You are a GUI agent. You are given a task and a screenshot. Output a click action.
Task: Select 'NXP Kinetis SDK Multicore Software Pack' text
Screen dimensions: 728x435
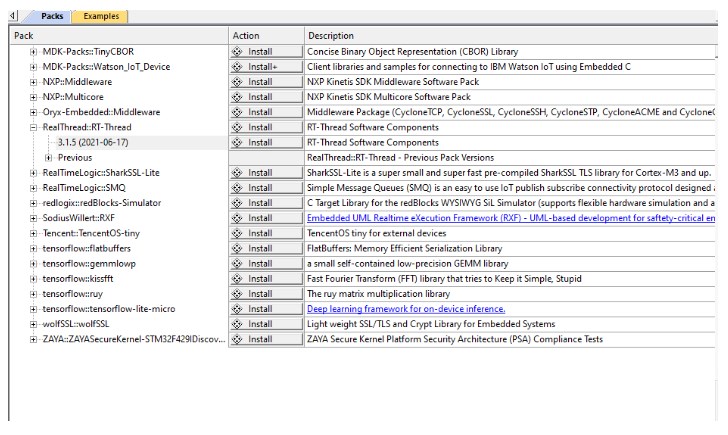coord(389,97)
